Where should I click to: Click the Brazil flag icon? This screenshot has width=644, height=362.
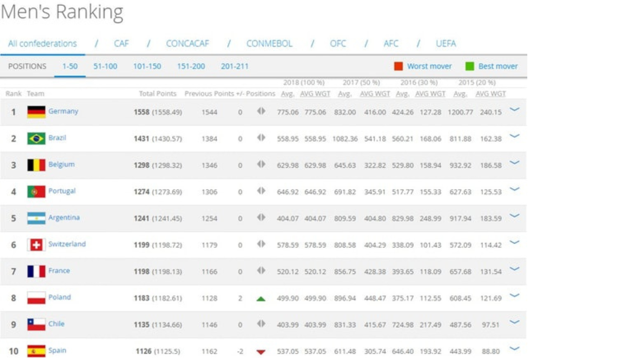36,138
